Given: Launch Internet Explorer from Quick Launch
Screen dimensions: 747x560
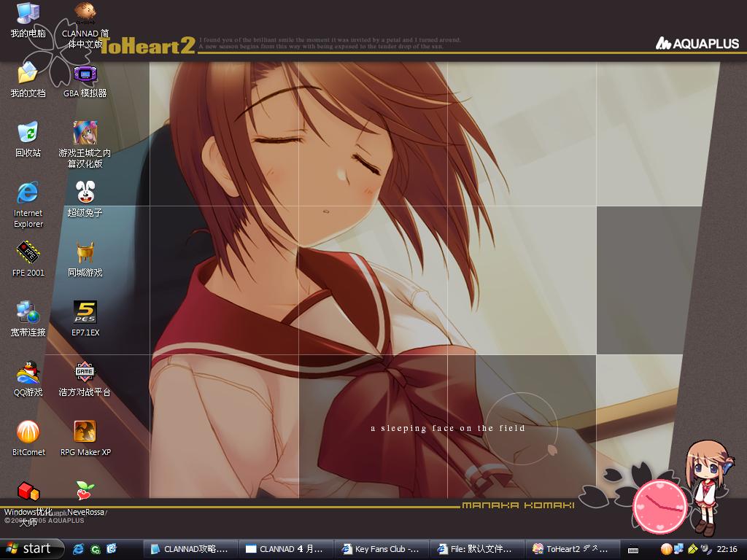Looking at the screenshot, I should pyautogui.click(x=78, y=549).
